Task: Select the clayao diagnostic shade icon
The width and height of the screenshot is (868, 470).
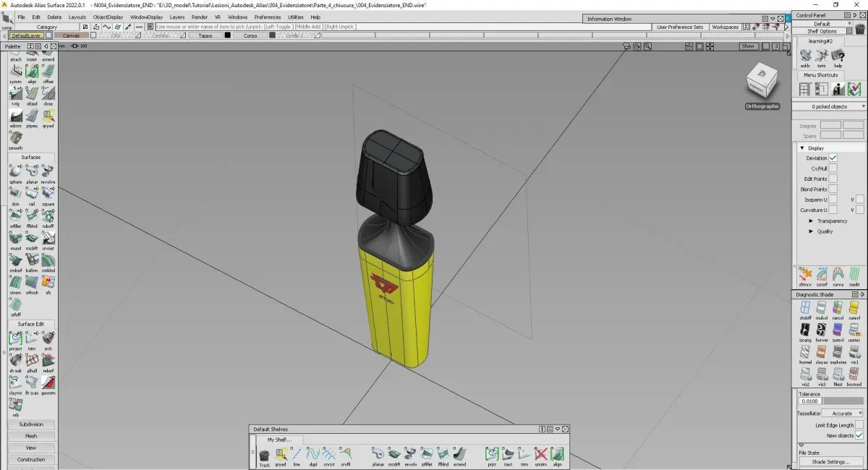Action: point(822,354)
